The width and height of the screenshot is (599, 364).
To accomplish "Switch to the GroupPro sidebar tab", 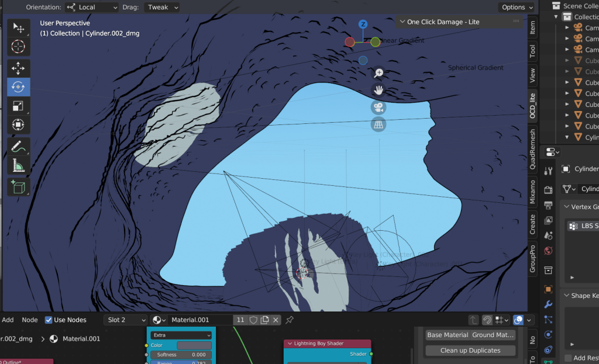I will click(x=532, y=259).
